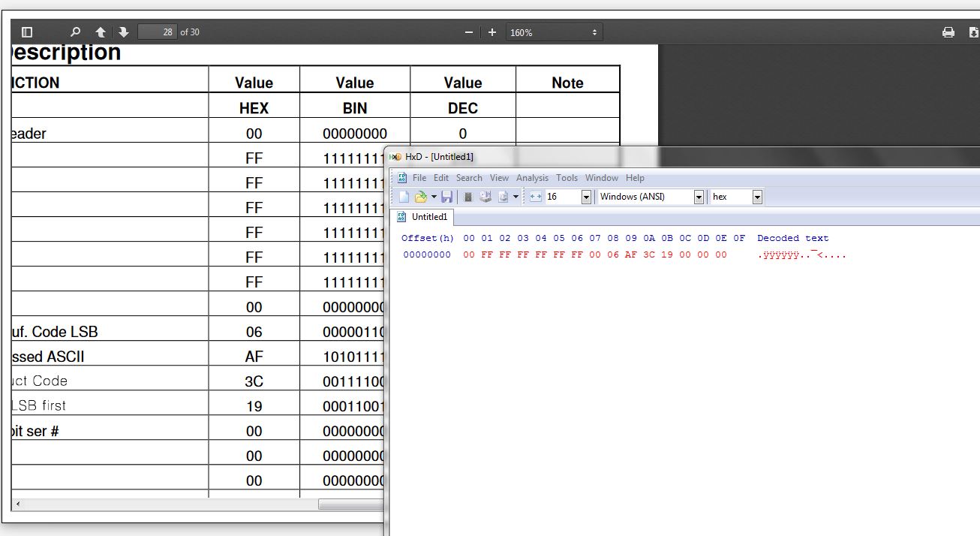Viewport: 980px width, 536px height.
Task: Create new file in HxD
Action: [404, 197]
